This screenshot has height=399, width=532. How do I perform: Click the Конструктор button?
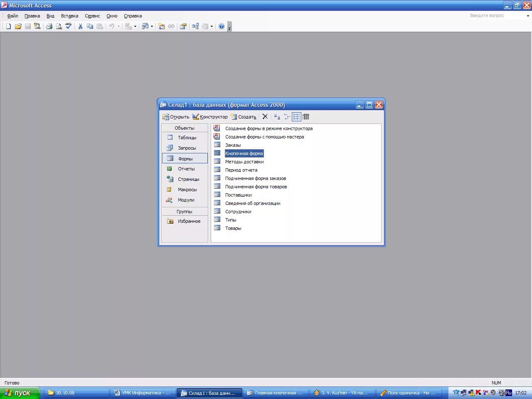(x=210, y=117)
